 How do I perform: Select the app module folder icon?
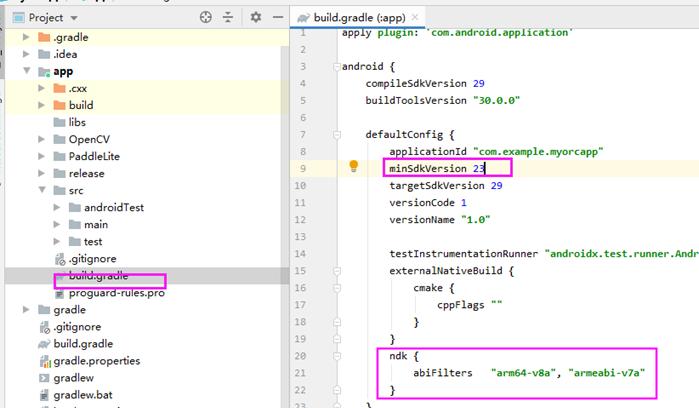pos(44,71)
